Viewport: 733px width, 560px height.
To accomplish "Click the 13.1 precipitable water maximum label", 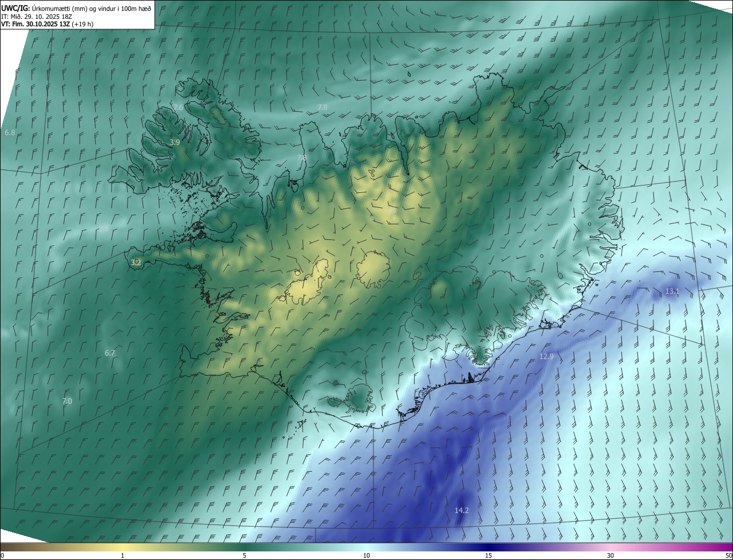I will tap(672, 291).
